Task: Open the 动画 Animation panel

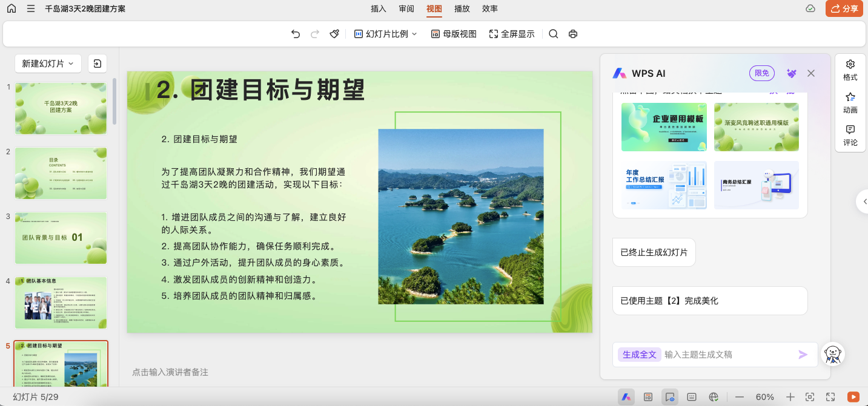Action: pyautogui.click(x=850, y=102)
